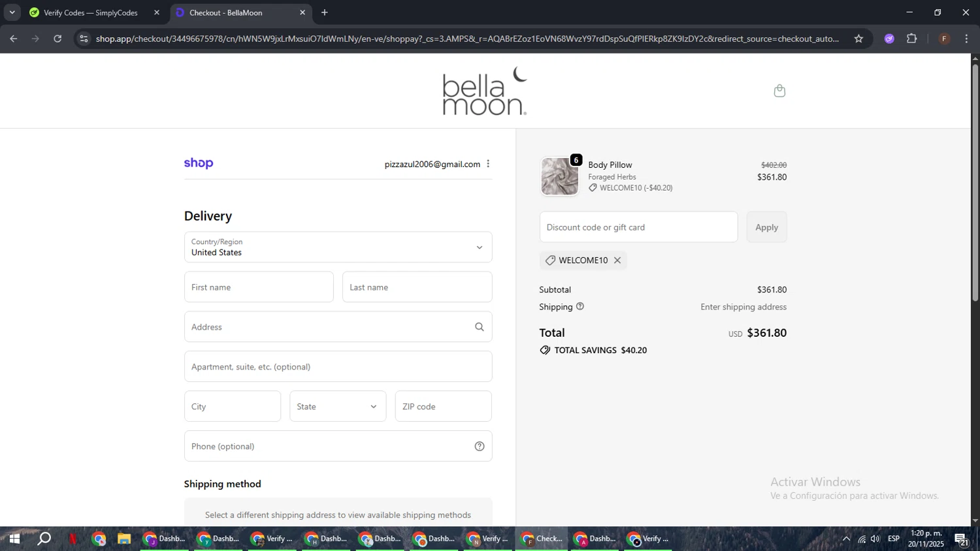Click the WELCOME10 (-$40.20) discount line under product
This screenshot has height=551, width=980.
630,188
